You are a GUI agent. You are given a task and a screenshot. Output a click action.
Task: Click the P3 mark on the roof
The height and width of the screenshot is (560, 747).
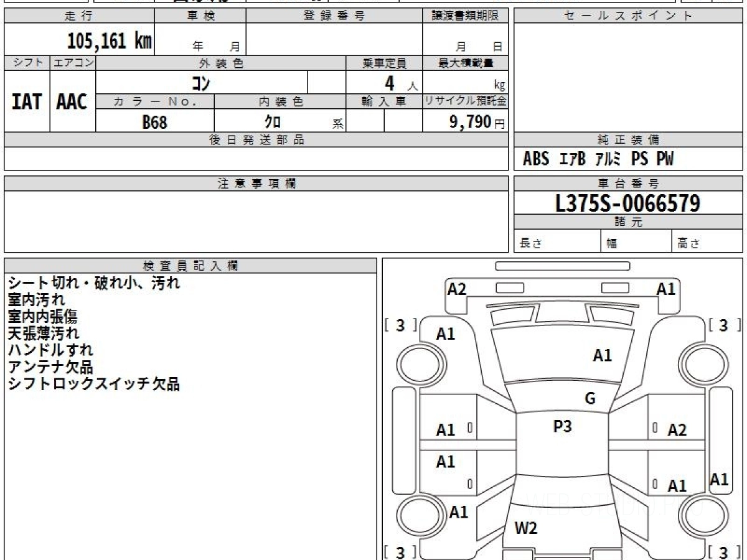[563, 426]
